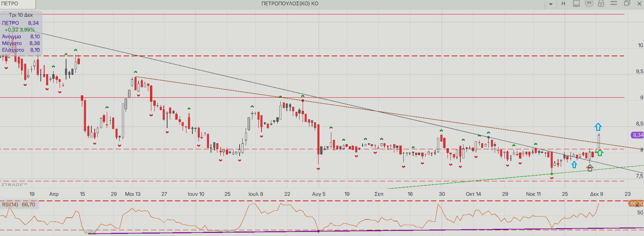Click the 8,5 price axis label
Screen dimensions: 644x236
point(639,124)
